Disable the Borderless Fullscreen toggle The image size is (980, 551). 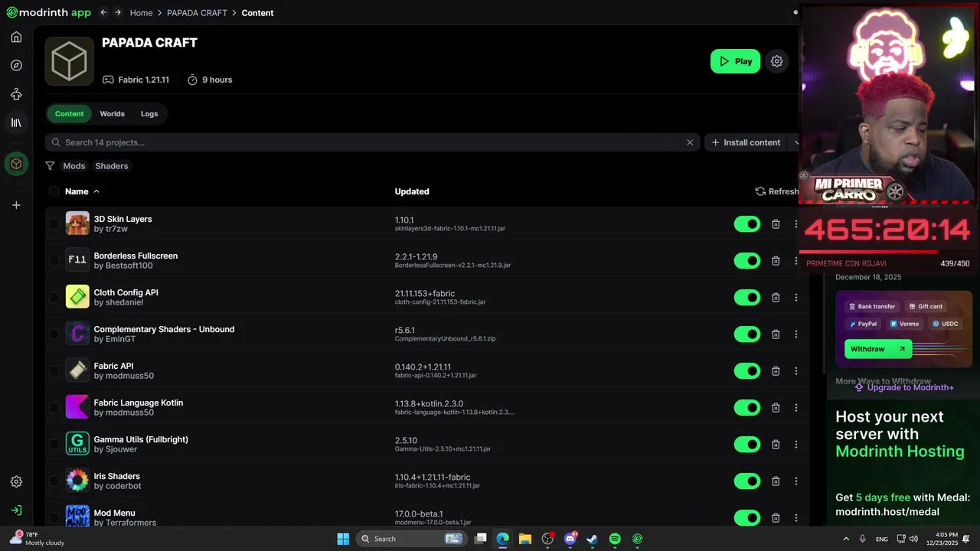(x=747, y=261)
